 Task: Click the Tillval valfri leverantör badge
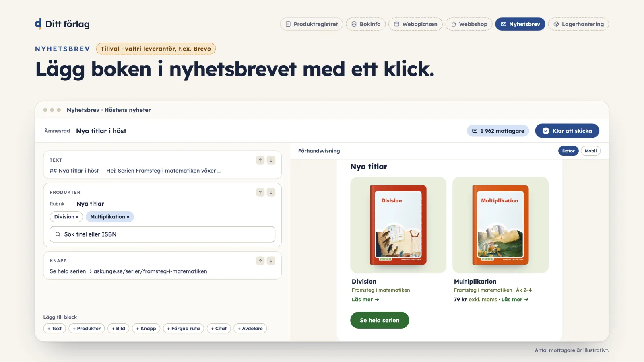[x=156, y=49]
